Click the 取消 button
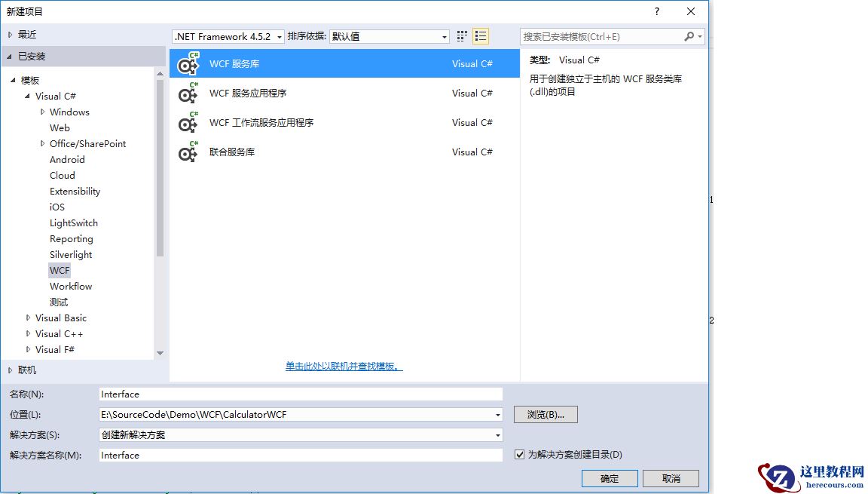The width and height of the screenshot is (868, 494). 671,478
